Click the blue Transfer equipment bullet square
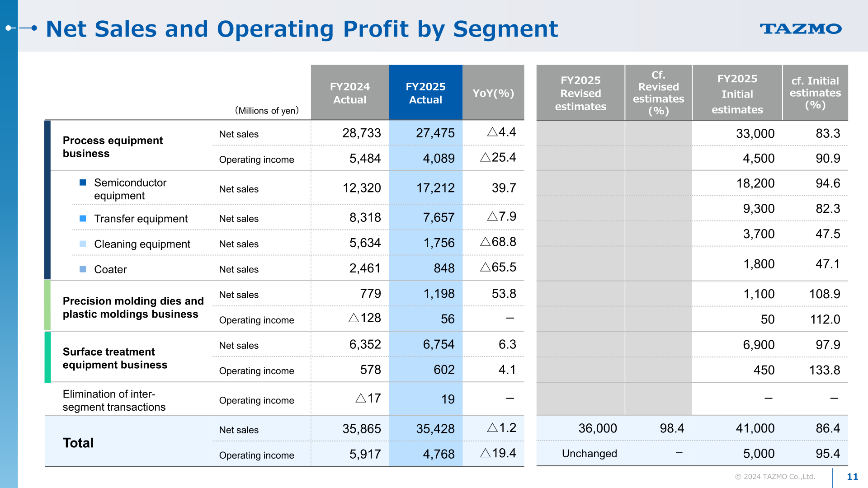The image size is (868, 488). (x=83, y=219)
